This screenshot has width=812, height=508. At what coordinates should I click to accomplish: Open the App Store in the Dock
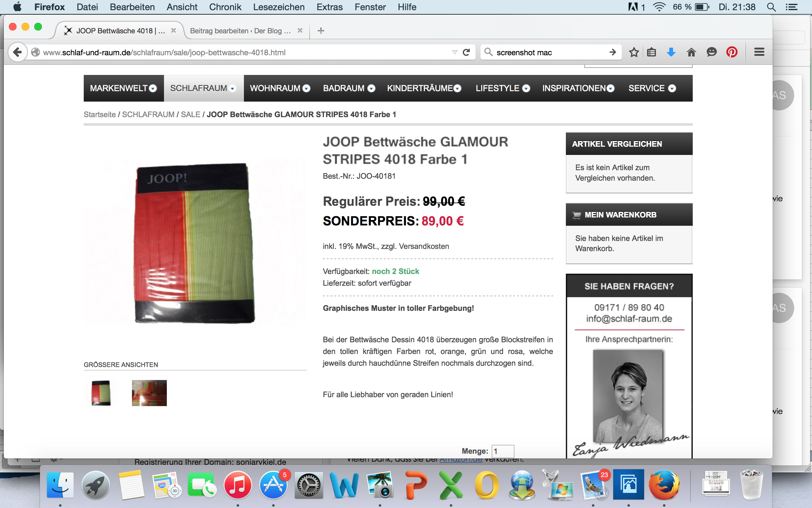273,485
